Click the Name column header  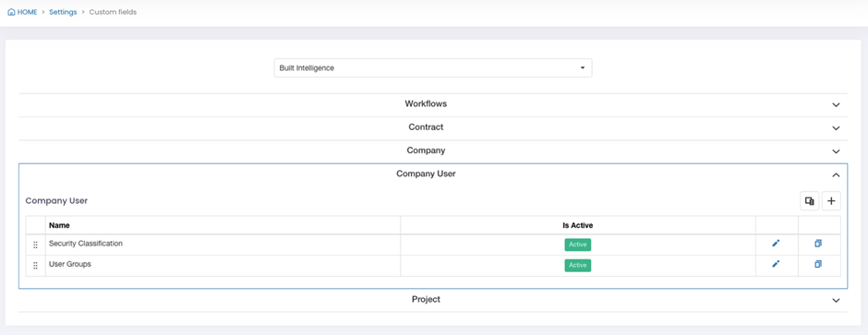coord(59,225)
